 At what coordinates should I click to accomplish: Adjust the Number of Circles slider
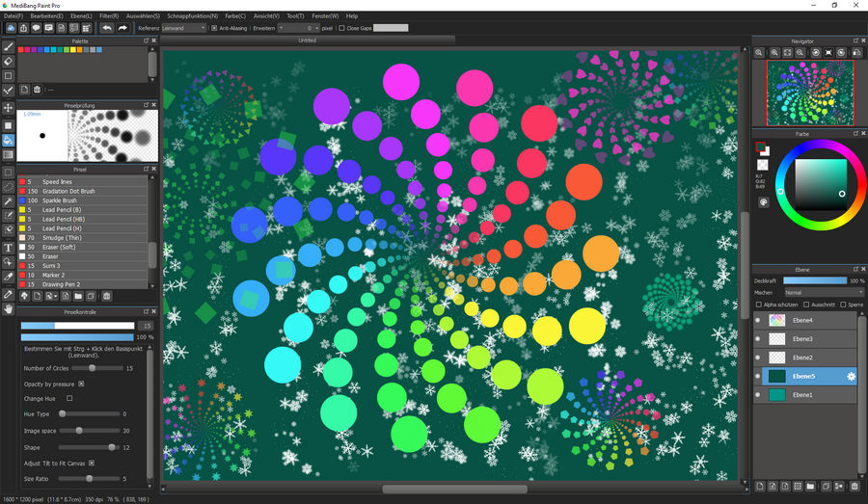(x=96, y=368)
